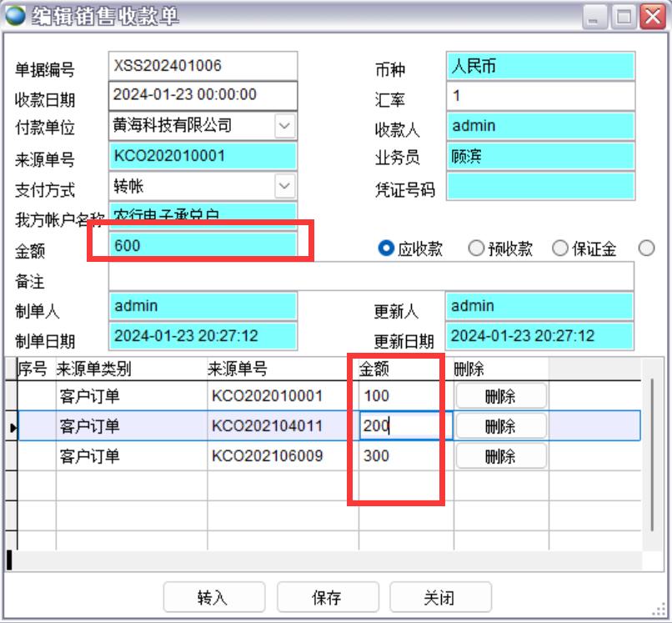672x623 pixels.
Task: Delete the row for order KCO202010001
Action: click(500, 396)
